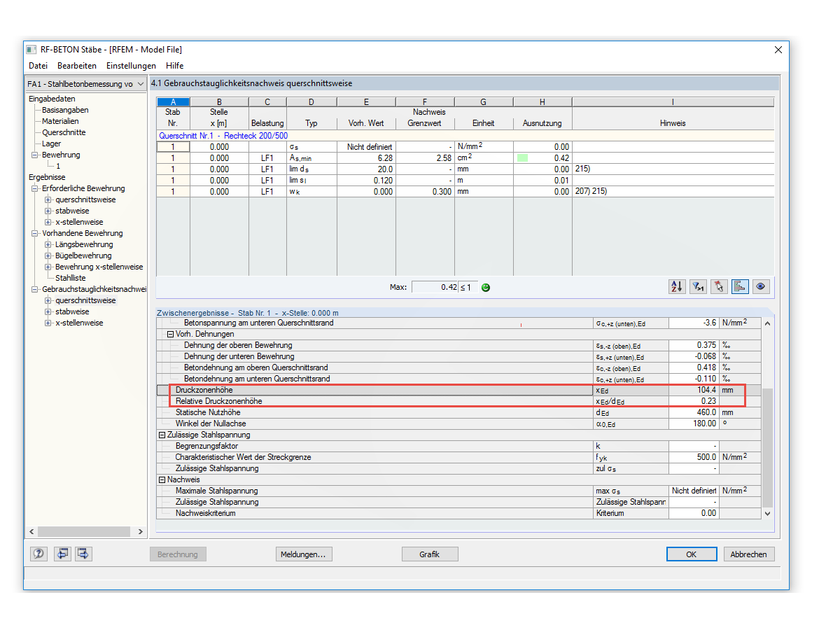Image resolution: width=840 pixels, height=630 pixels.
Task: Collapse the Nachweis section in Zwischenergebnisse
Action: click(x=162, y=479)
